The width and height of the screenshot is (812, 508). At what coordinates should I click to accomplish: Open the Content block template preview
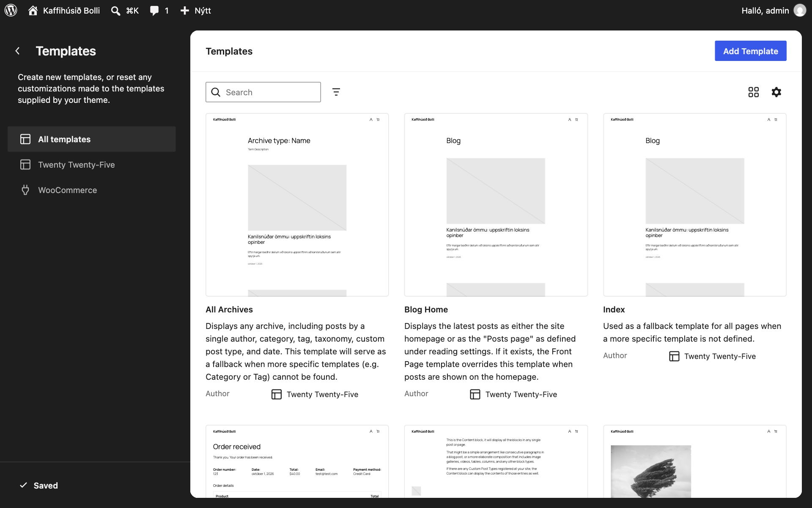point(496,461)
